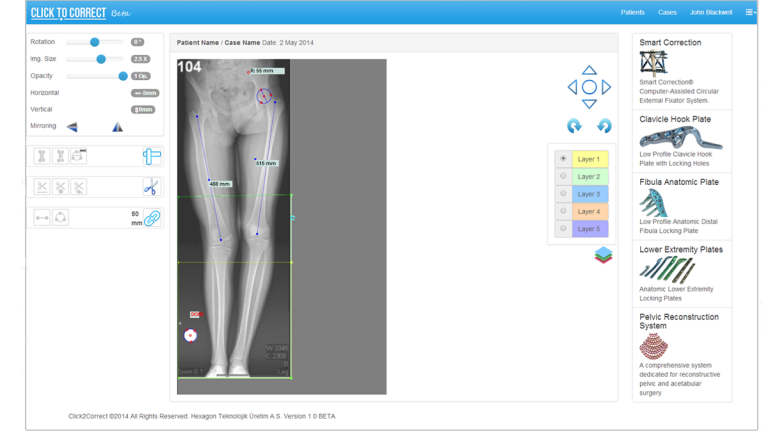
Task: Click the Img. Size slider handle
Action: [101, 59]
